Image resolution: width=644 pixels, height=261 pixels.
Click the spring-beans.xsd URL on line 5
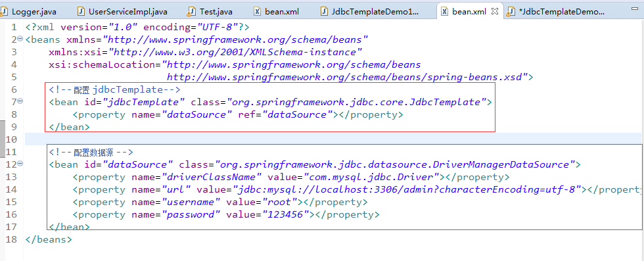tap(347, 78)
